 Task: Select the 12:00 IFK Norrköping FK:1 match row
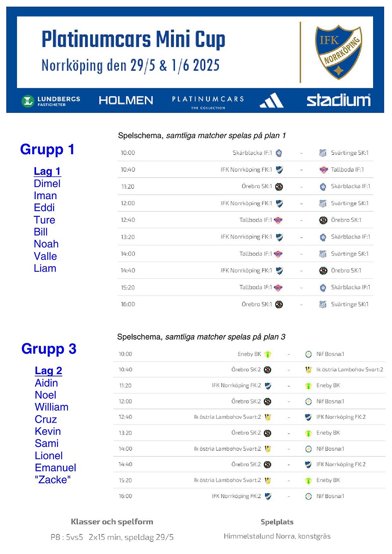[x=245, y=203]
